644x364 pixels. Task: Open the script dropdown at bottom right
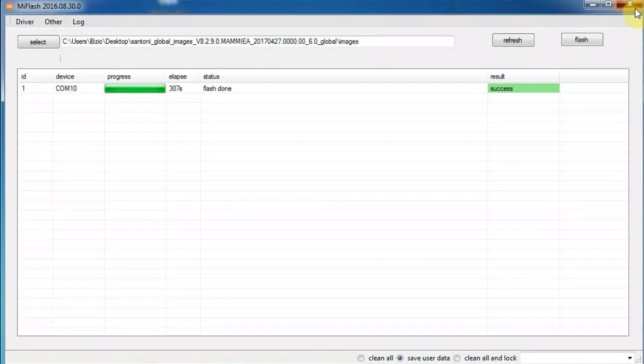(630, 358)
